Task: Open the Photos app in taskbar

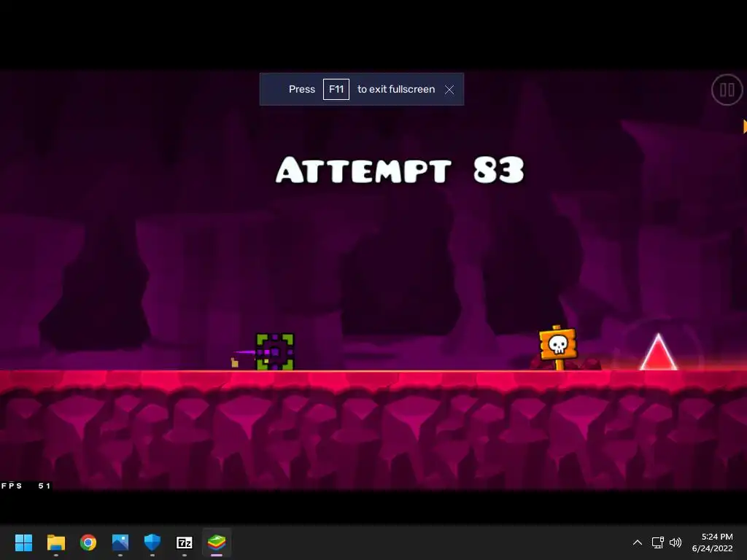Action: pyautogui.click(x=120, y=542)
